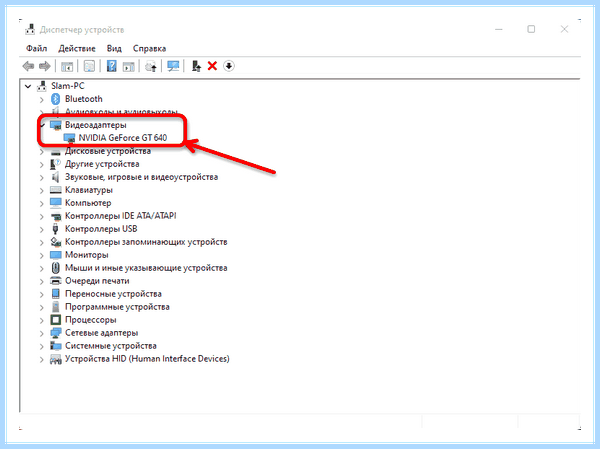
Task: Expand Устройства HID category
Action: point(42,360)
